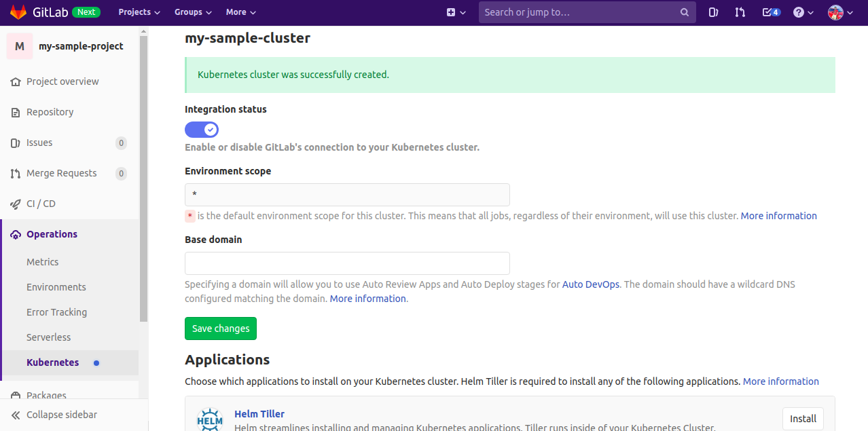Click the sidebar vertical scrollbar
This screenshot has width=868, height=431.
pyautogui.click(x=143, y=178)
